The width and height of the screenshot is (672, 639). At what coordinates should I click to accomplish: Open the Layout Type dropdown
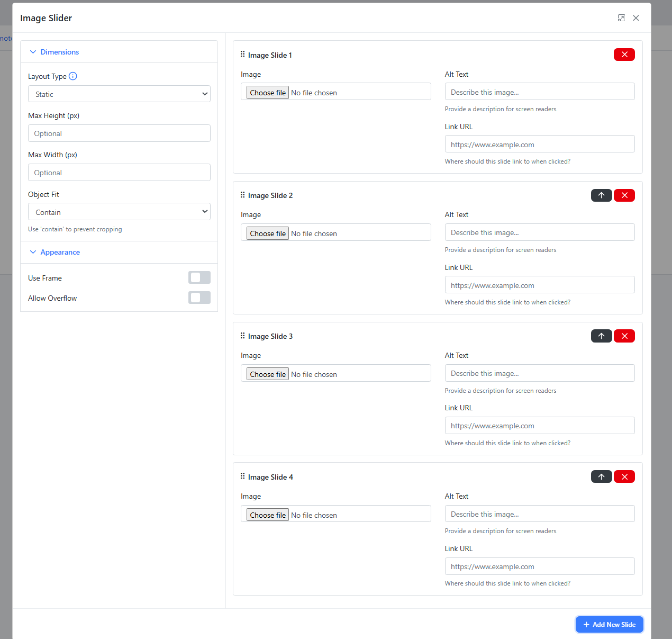pos(119,94)
